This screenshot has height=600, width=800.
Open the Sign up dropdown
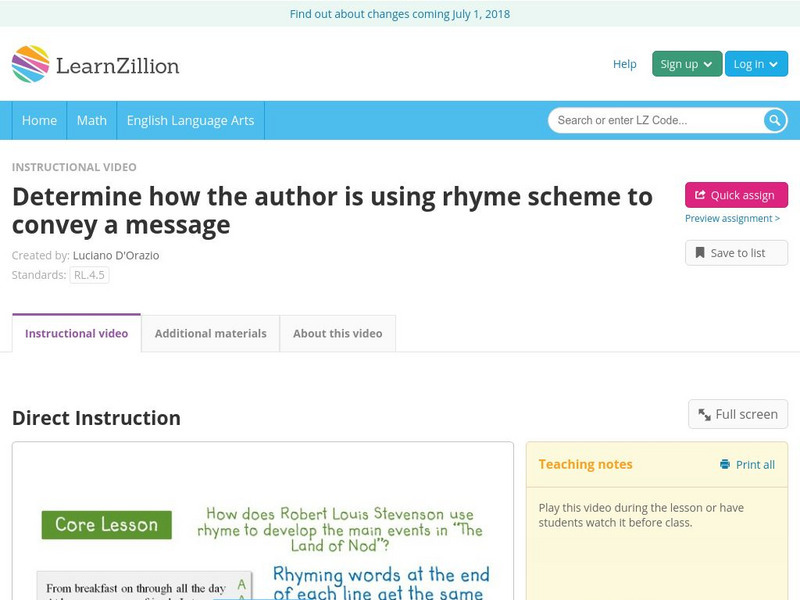point(687,64)
